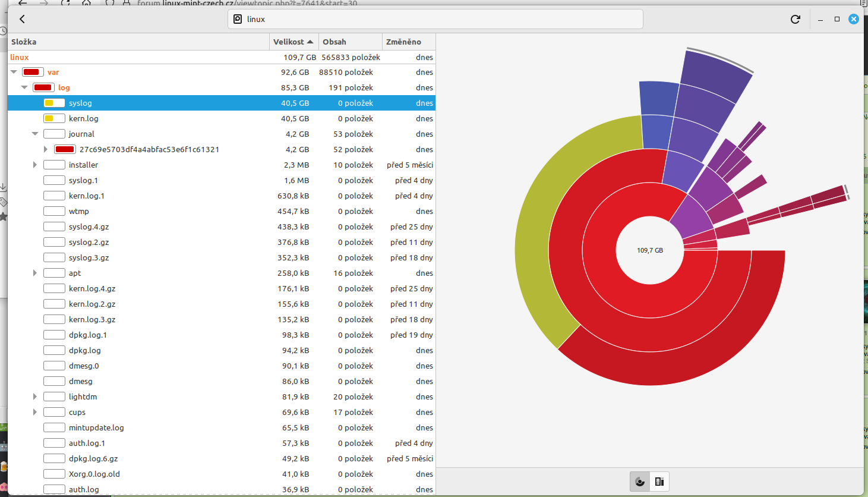Screen dimensions: 868x497
Task: Expand the lightdm folder
Action: click(35, 397)
